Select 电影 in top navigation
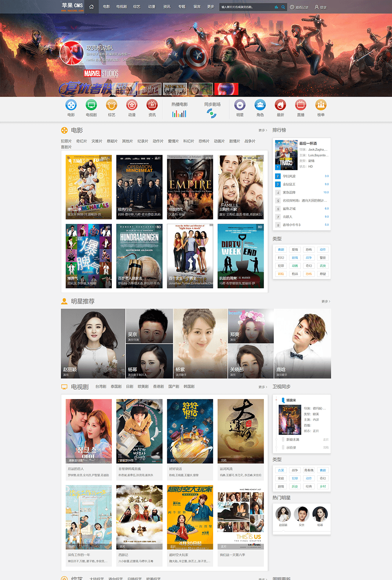 [107, 7]
